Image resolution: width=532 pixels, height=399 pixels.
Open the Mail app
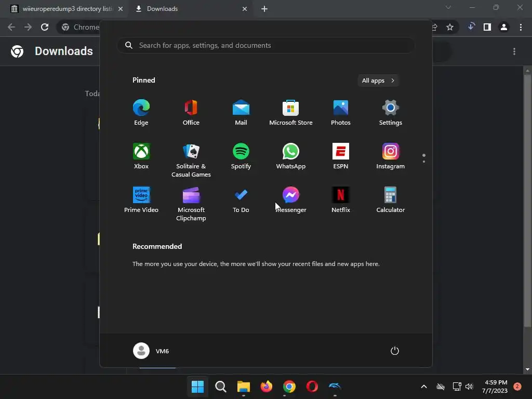(x=241, y=112)
